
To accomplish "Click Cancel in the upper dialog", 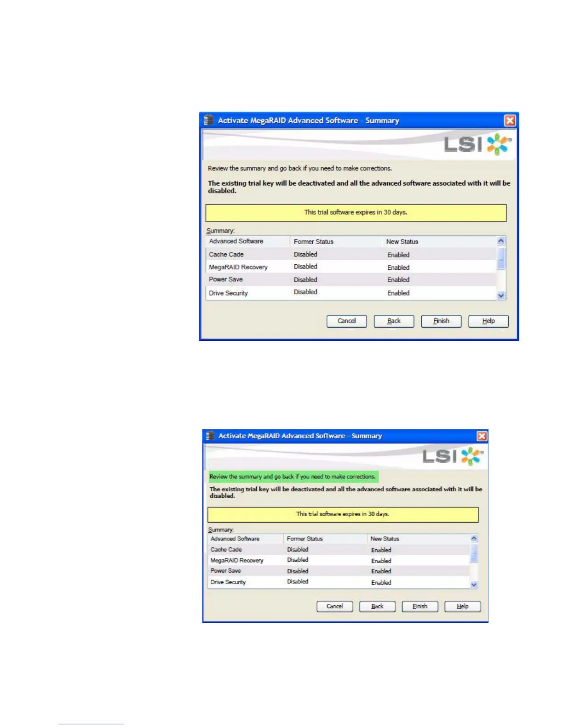I will tap(346, 321).
